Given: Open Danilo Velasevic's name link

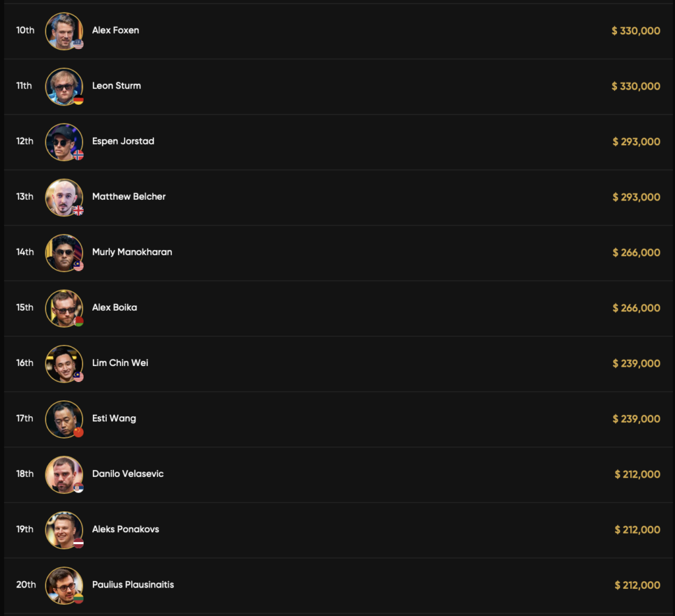Looking at the screenshot, I should click(128, 474).
